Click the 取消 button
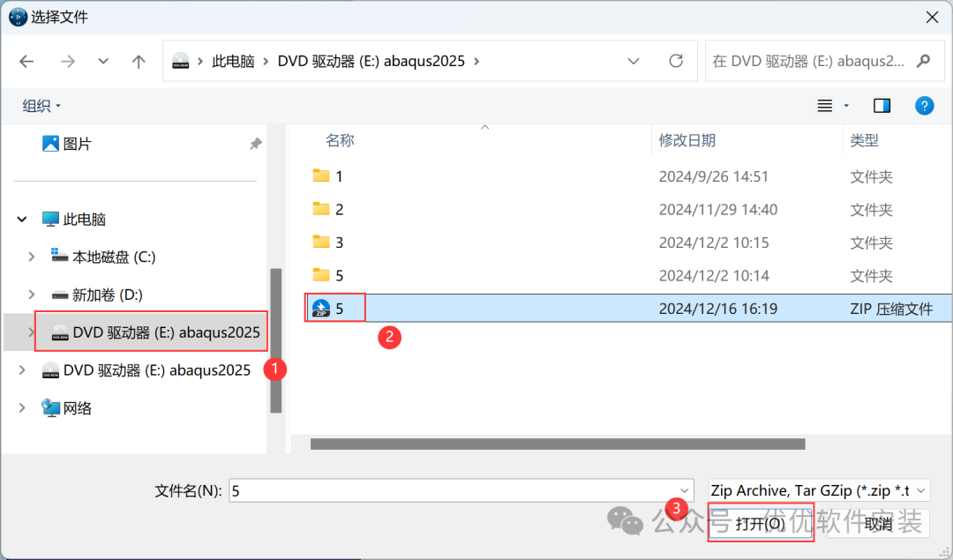 [x=878, y=522]
